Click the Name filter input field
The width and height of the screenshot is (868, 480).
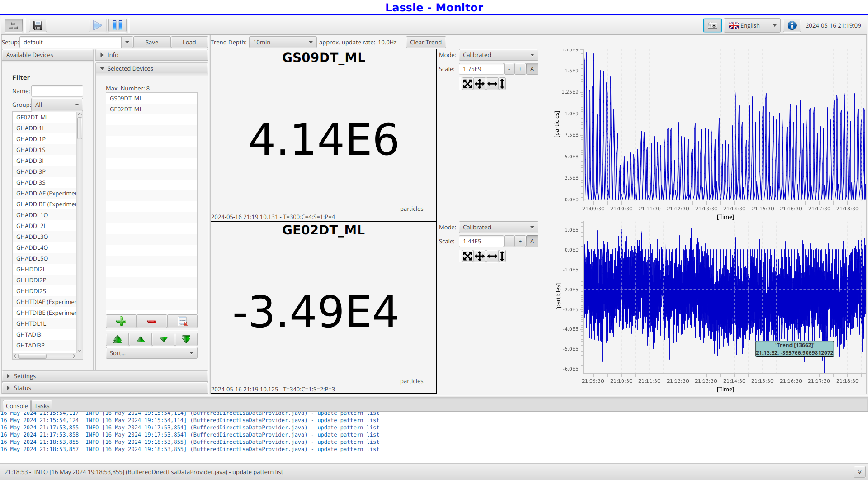[x=57, y=91]
